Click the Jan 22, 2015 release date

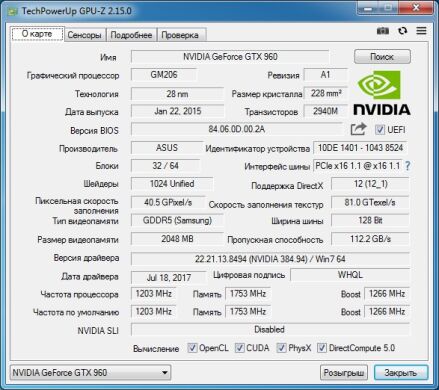point(178,111)
